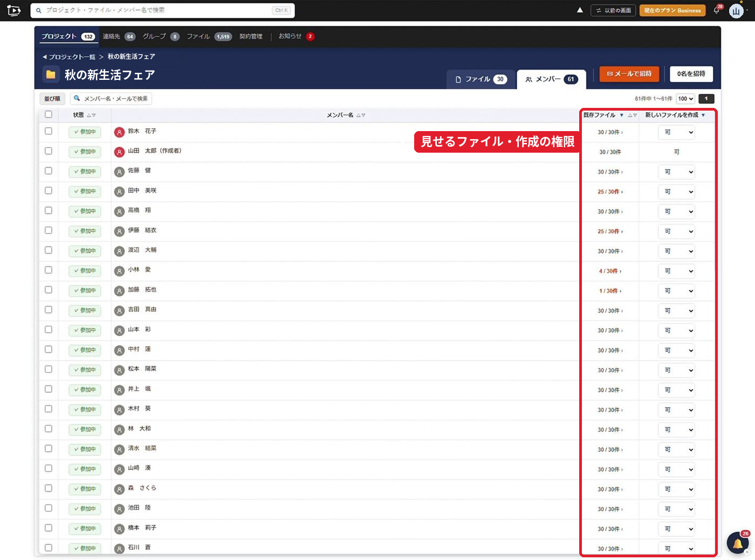Open the 連絡先 tab
Image resolution: width=755 pixels, height=560 pixels.
point(119,37)
